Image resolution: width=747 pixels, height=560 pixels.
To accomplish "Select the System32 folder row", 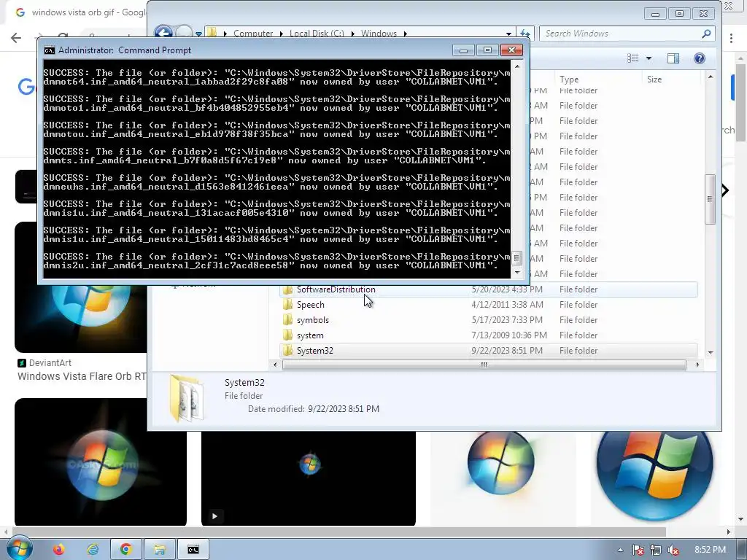I will (x=489, y=350).
